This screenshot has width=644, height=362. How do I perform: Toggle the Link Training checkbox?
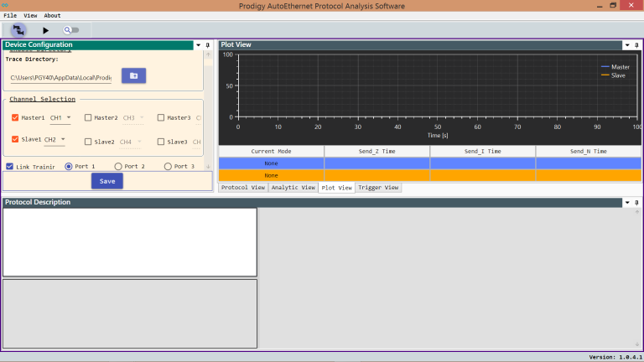(10, 166)
